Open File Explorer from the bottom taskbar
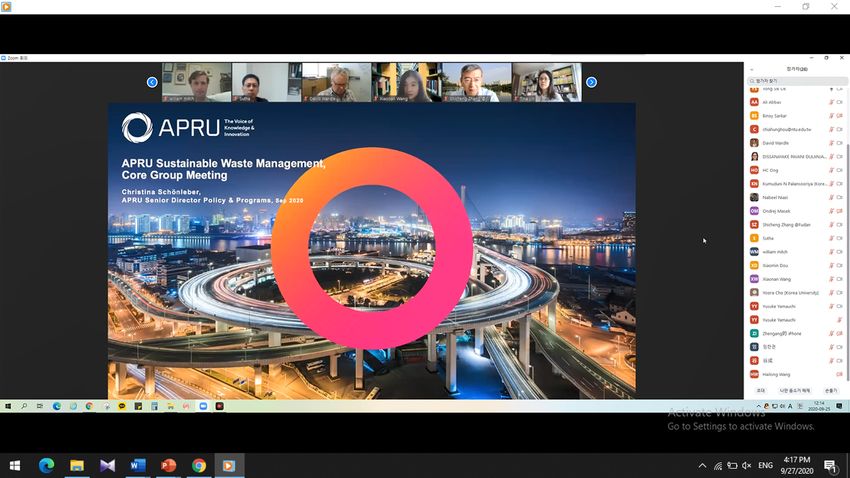850x478 pixels. coord(77,466)
